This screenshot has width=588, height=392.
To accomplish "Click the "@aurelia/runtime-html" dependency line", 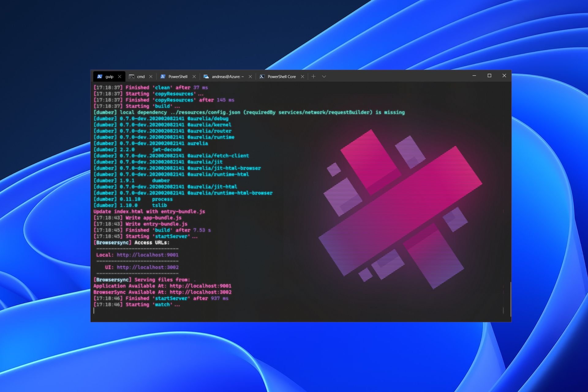I will pos(171,174).
